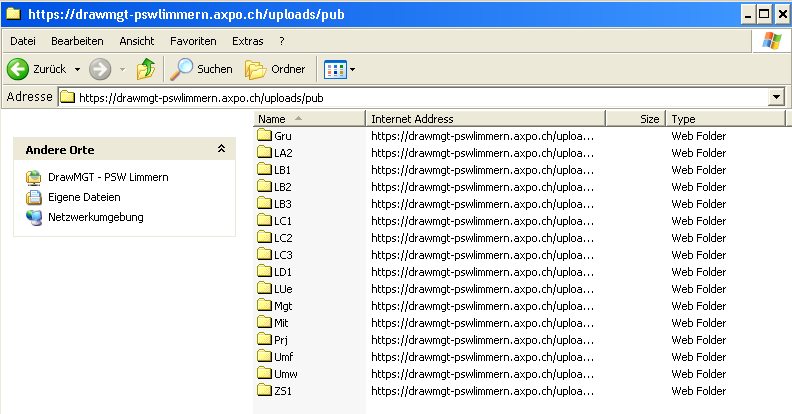This screenshot has height=414, width=792.
Task: Click the Eigene Dateien documents icon
Action: [34, 197]
